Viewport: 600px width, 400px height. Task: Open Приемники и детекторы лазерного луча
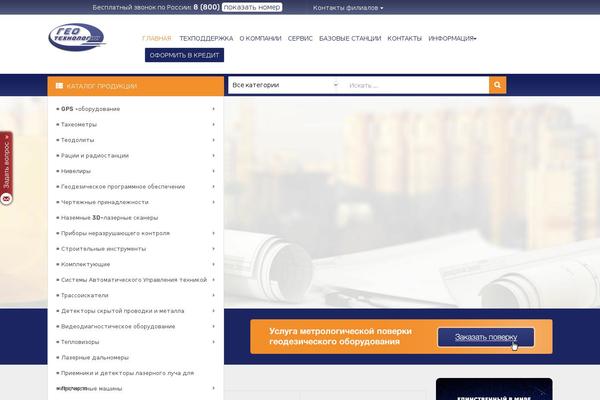(x=127, y=373)
